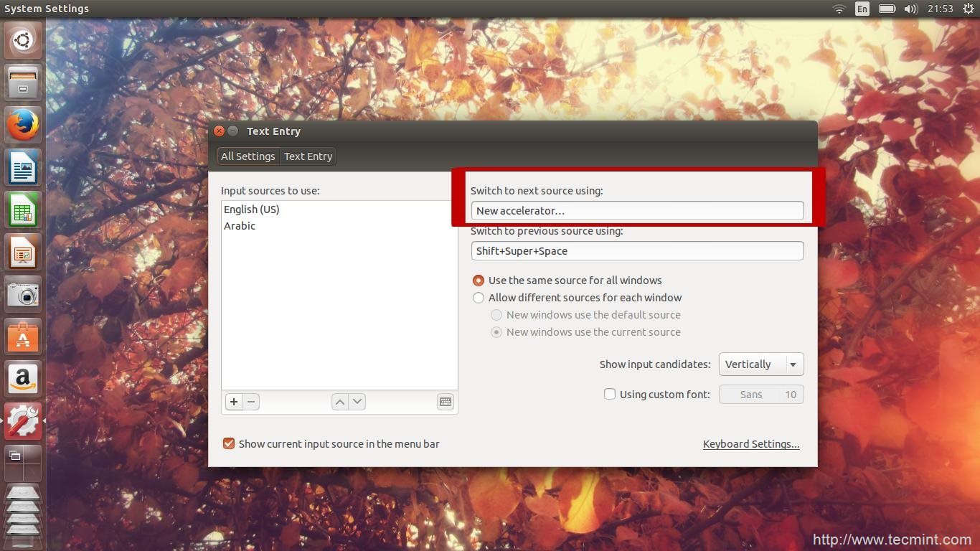Open the Files manager in launcher
The image size is (980, 551).
point(23,82)
